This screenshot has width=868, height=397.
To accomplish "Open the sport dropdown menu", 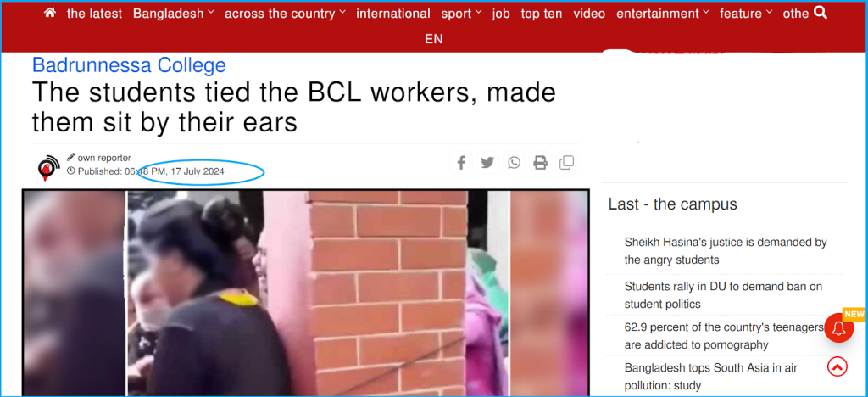I will point(461,14).
